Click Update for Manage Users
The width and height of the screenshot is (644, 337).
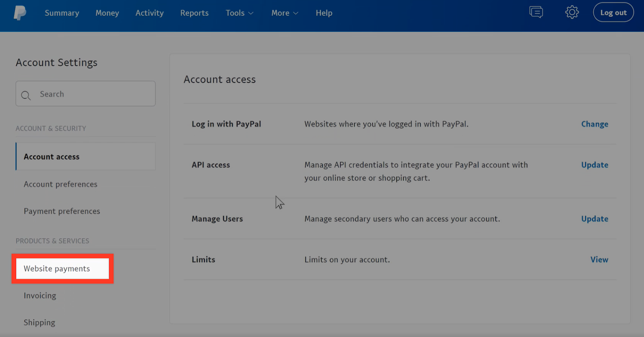pos(594,219)
